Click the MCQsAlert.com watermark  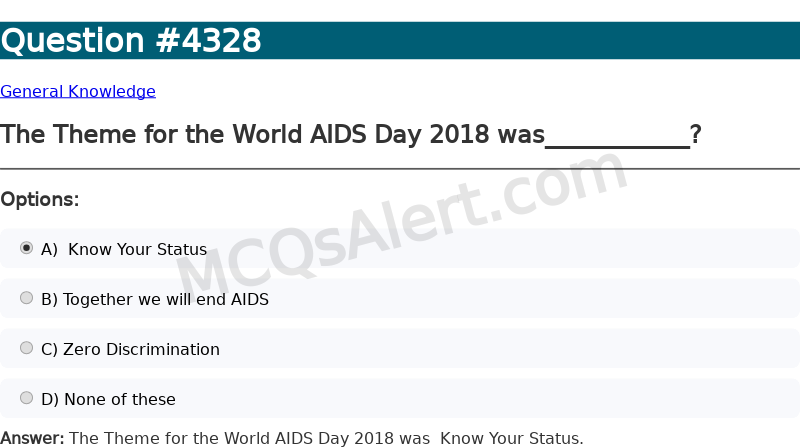pos(402,227)
